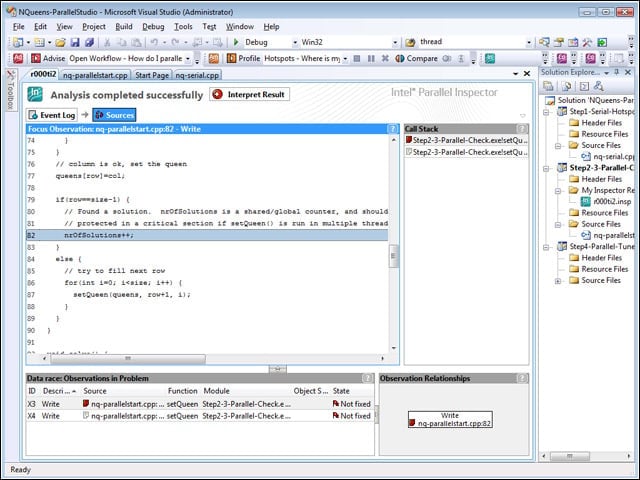
Task: Click the green Start Page toolbar icon
Action: 602,42
